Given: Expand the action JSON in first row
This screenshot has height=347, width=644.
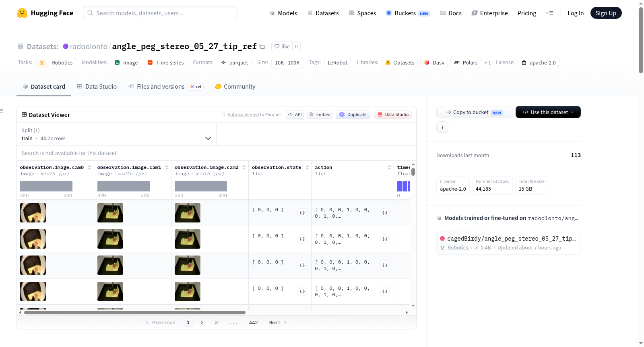Looking at the screenshot, I should point(385,213).
